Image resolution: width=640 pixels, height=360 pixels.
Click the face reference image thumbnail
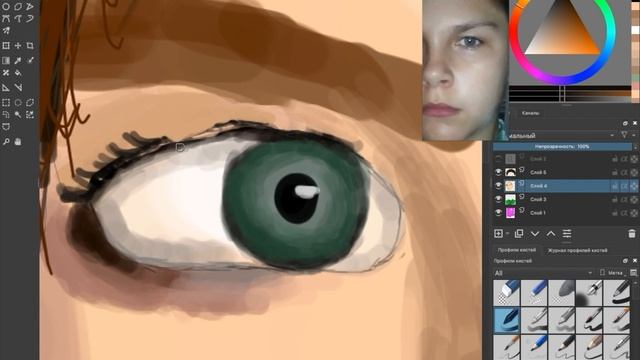465,70
